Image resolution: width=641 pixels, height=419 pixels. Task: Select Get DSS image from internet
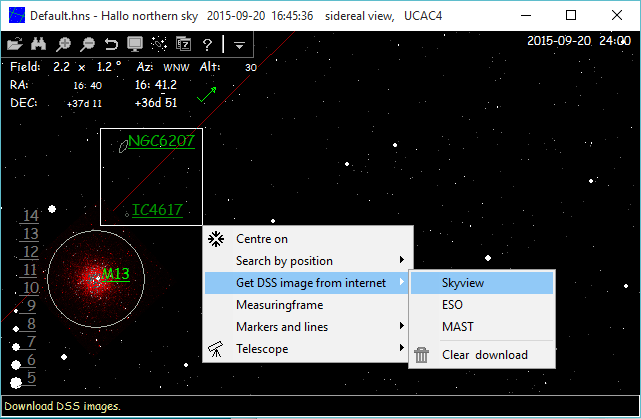[x=308, y=283]
